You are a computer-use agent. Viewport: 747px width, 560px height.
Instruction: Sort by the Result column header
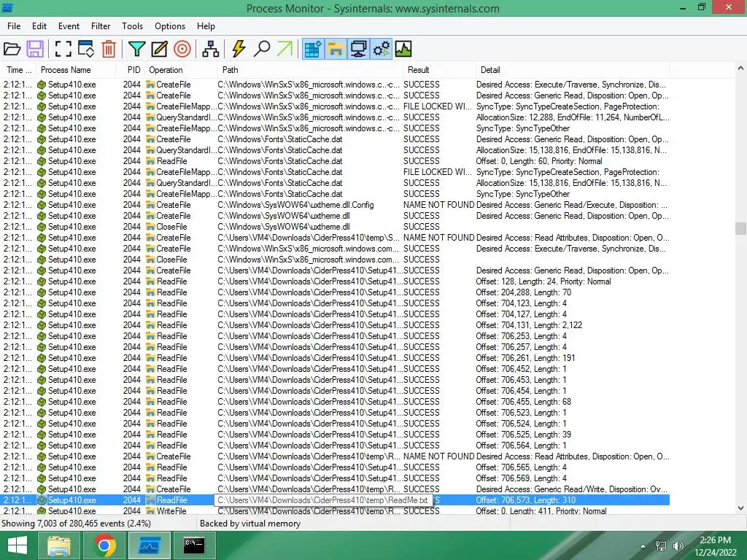(x=439, y=70)
